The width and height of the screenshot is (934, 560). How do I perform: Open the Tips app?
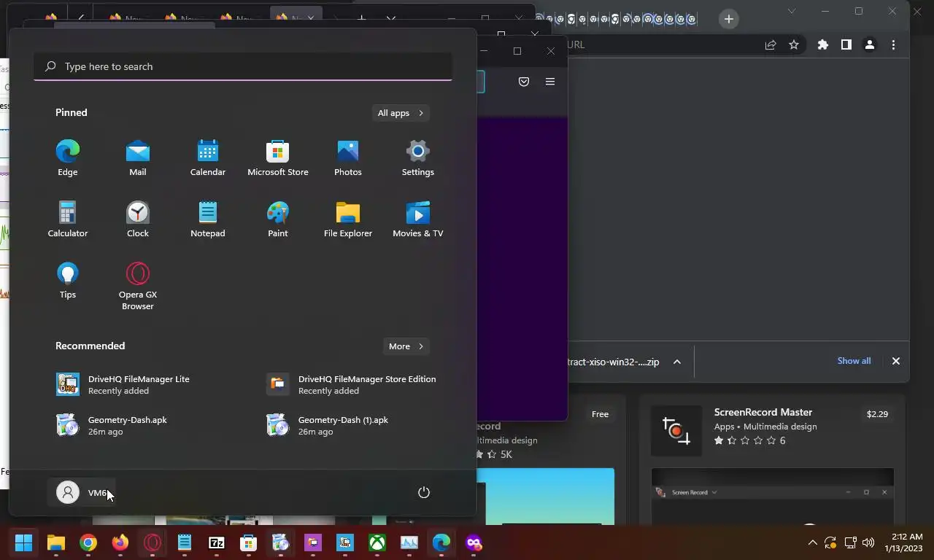coord(68,281)
